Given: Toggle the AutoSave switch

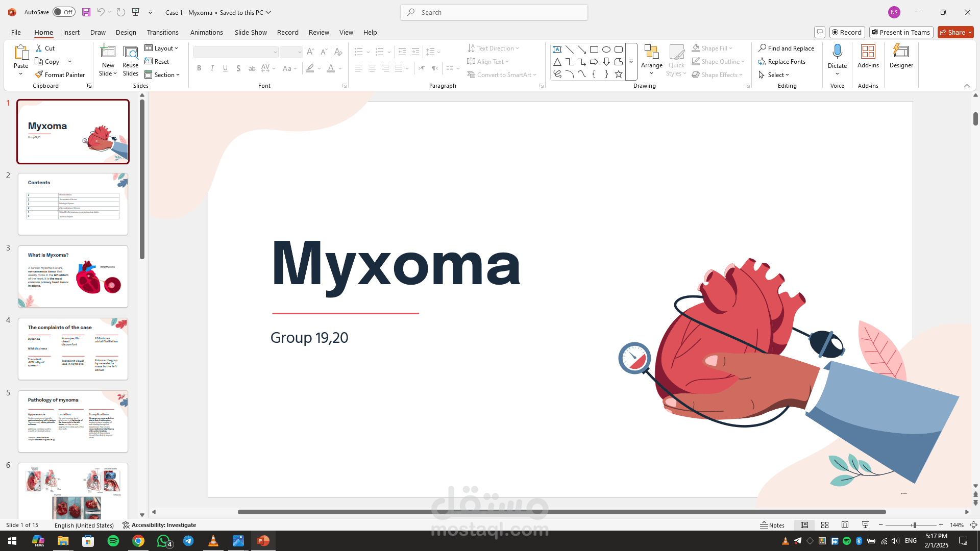Looking at the screenshot, I should coord(64,12).
